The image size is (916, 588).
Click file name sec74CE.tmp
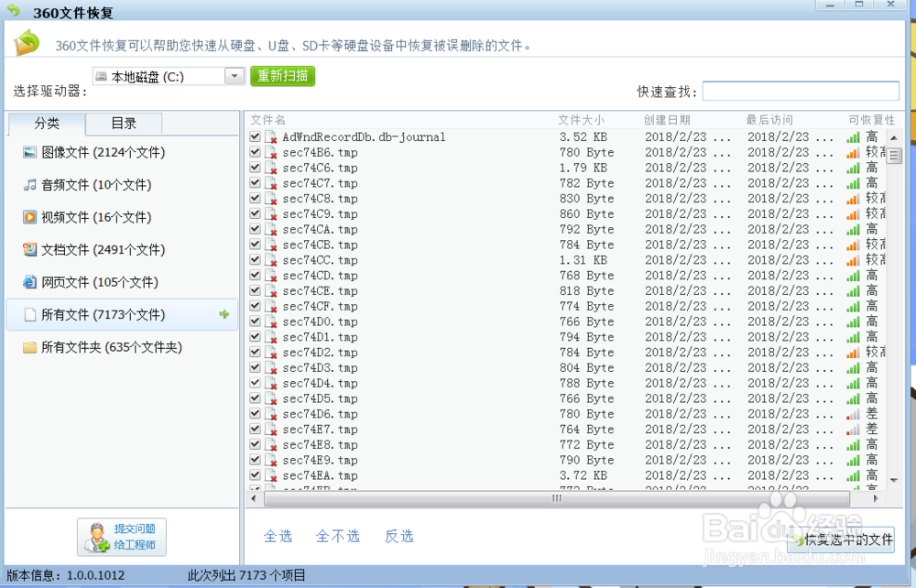pos(320,291)
